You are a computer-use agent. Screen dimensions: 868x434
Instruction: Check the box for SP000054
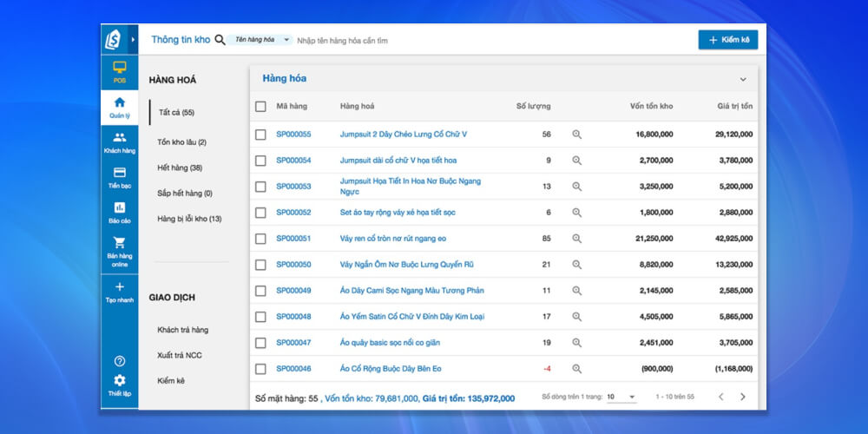coord(260,161)
